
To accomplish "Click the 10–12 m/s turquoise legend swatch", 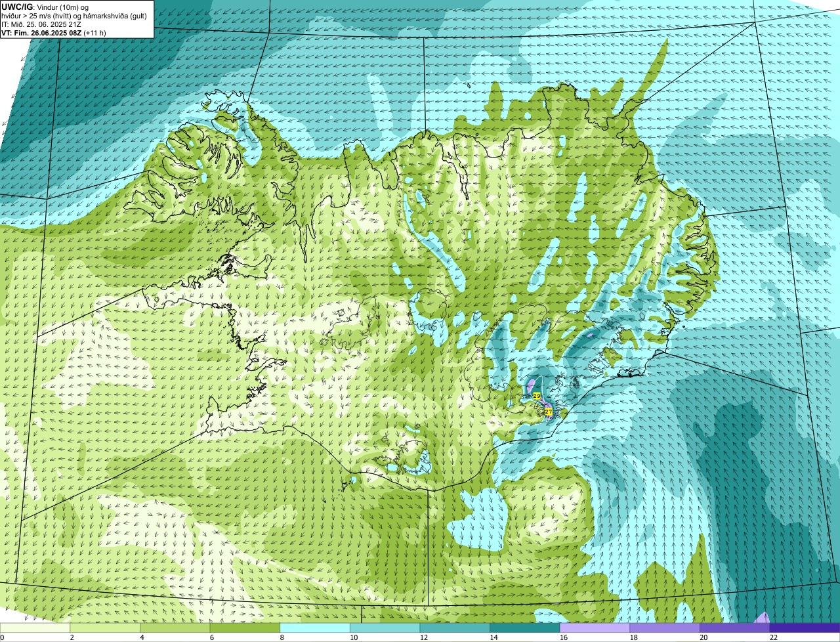I will (385, 628).
